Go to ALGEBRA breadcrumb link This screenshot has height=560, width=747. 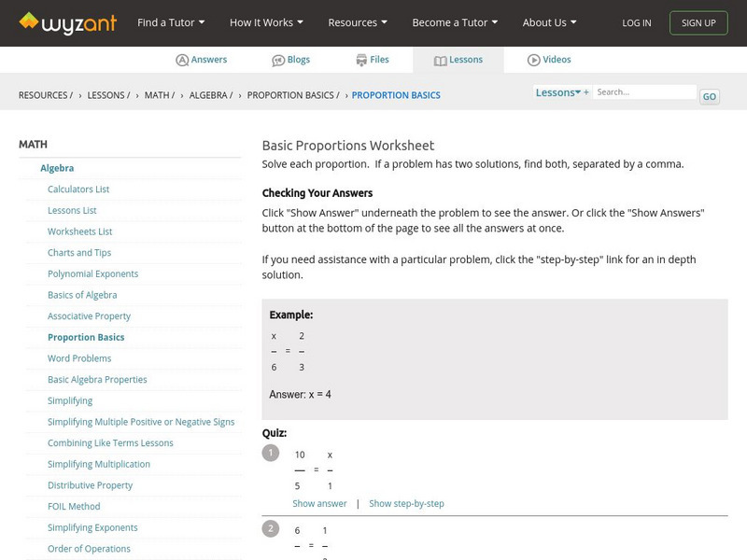point(210,95)
